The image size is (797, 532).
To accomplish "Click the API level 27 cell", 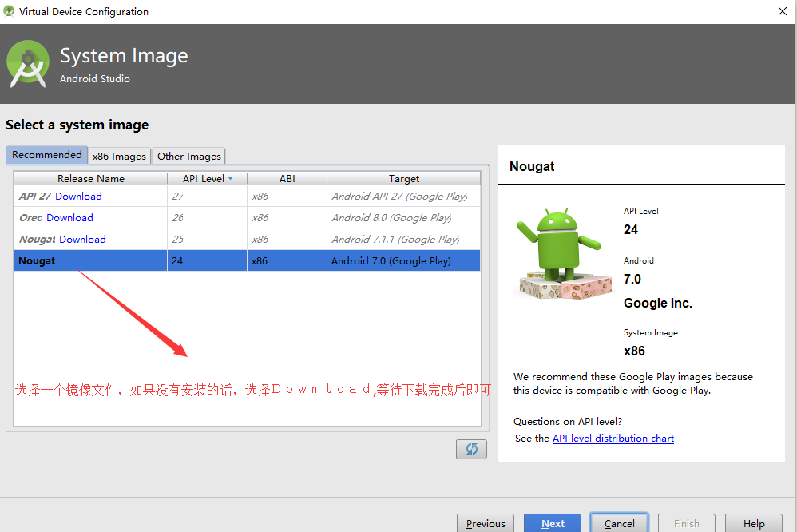I will 207,197.
